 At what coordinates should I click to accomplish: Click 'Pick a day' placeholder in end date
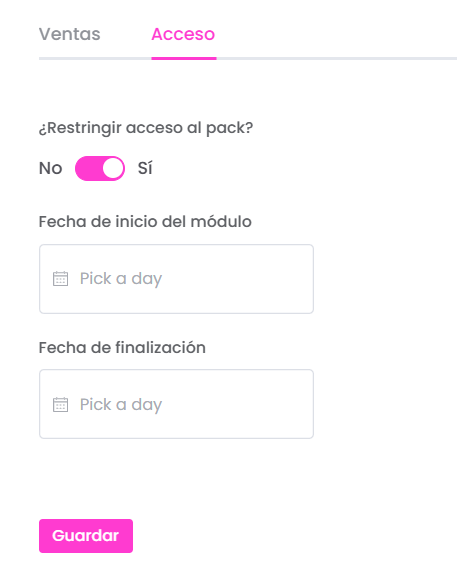(121, 405)
